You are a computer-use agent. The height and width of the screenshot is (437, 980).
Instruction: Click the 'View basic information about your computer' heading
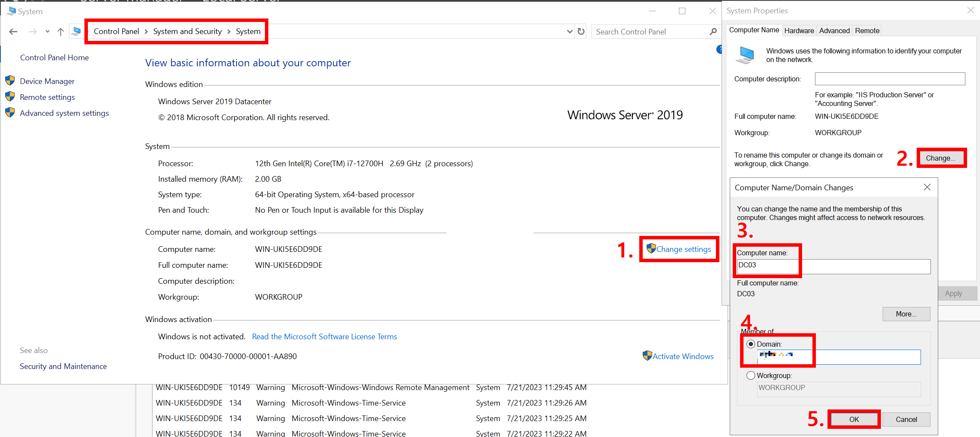(248, 63)
